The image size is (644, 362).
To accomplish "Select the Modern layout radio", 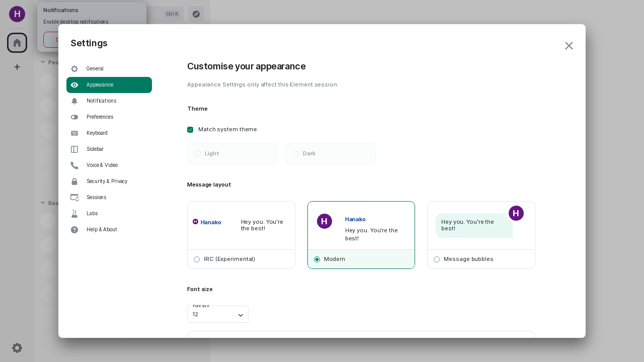I will click(x=317, y=259).
